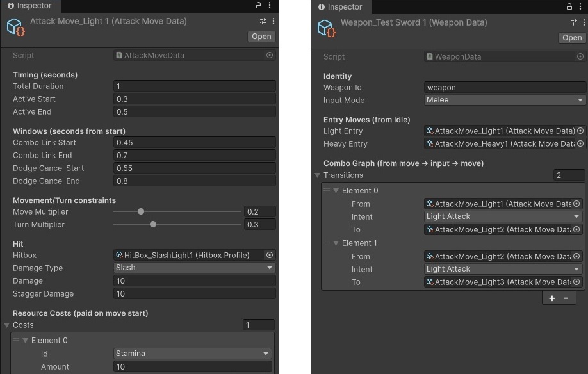This screenshot has height=374, width=588.
Task: Open the Input Mode dropdown showing Melee
Action: point(505,100)
